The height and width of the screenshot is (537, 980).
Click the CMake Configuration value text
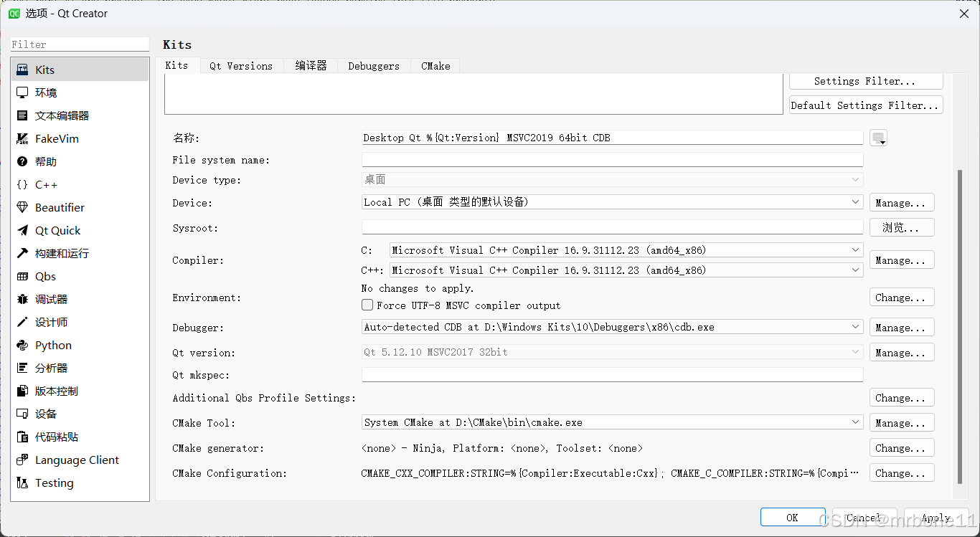[610, 473]
